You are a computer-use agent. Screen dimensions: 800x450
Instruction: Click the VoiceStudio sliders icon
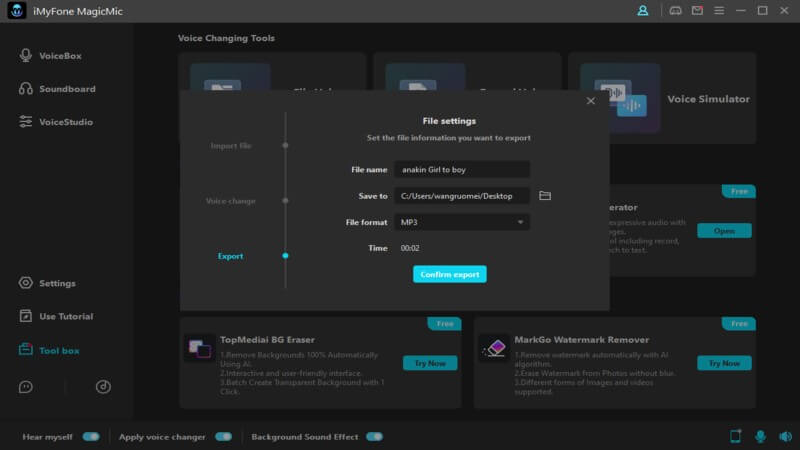(26, 122)
